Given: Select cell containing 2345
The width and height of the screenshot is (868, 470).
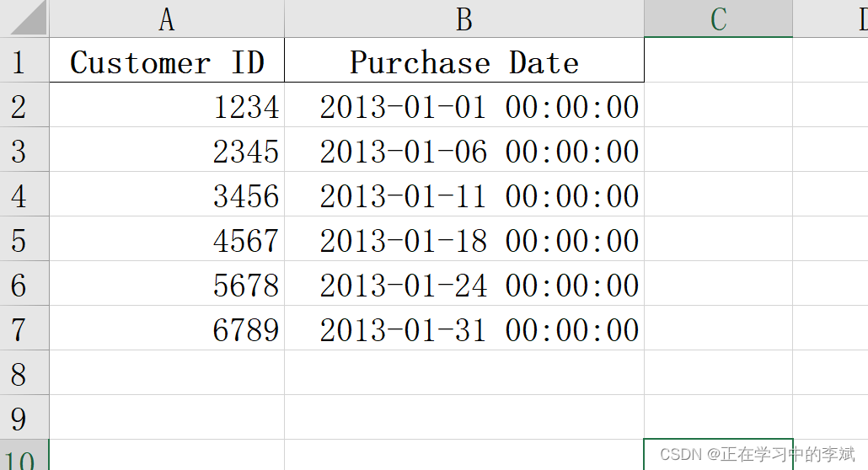Looking at the screenshot, I should pyautogui.click(x=167, y=149).
